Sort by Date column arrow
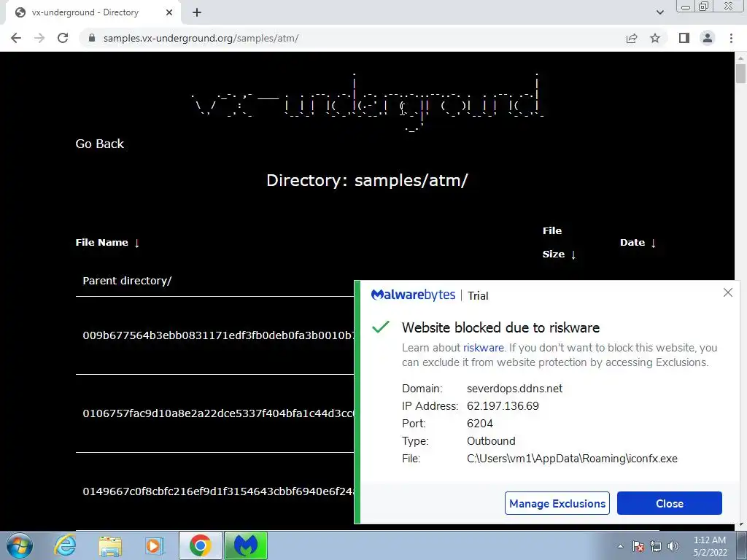This screenshot has height=560, width=747. (x=653, y=243)
